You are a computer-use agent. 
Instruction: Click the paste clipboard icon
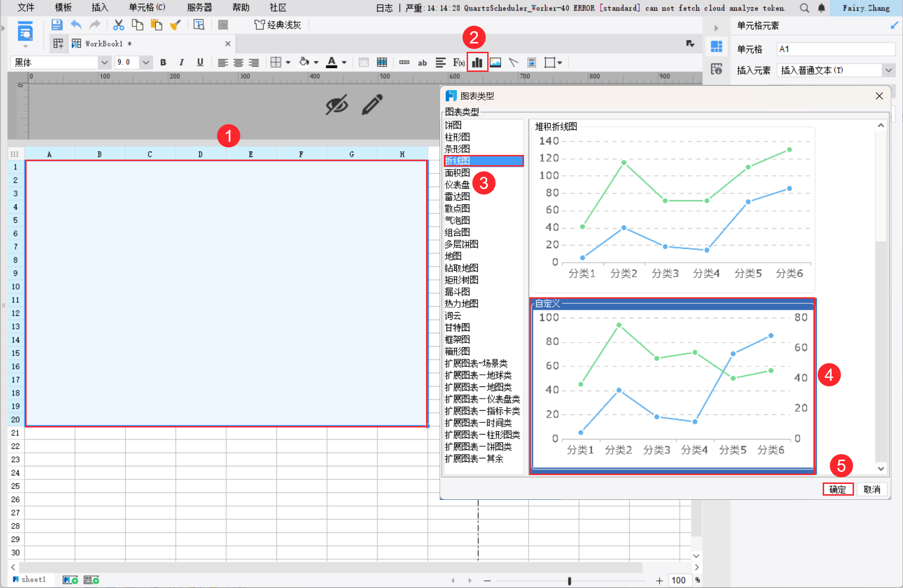click(x=156, y=25)
